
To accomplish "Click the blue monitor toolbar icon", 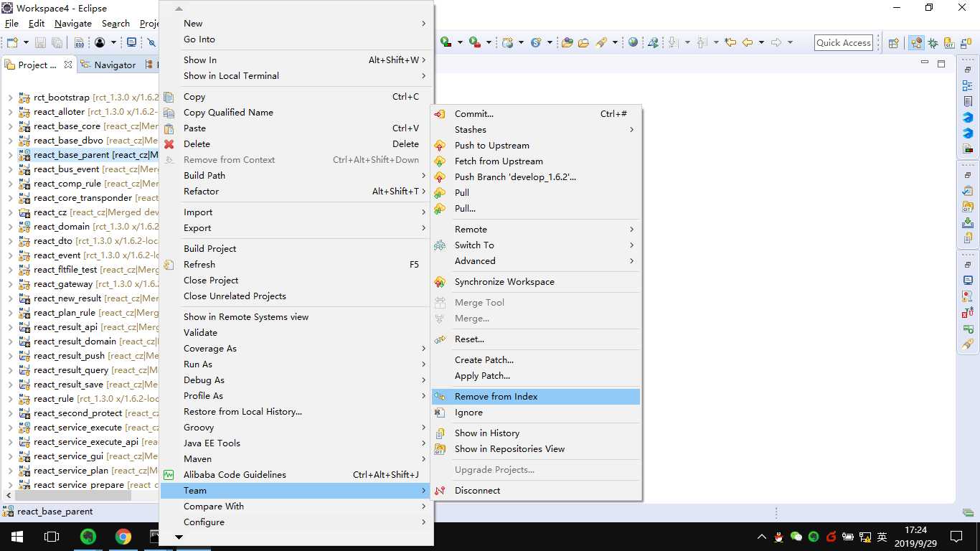I will point(131,42).
